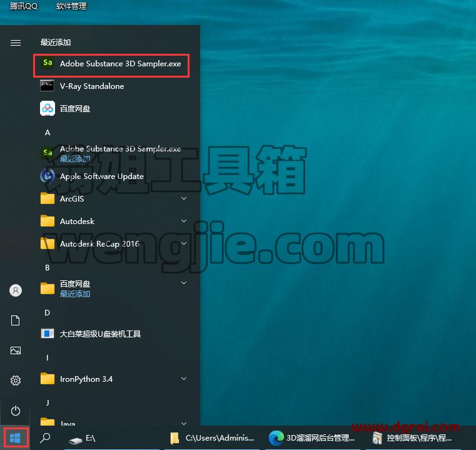Open the Settings gear in Start sidebar
Image resolution: width=476 pixels, height=450 pixels.
(x=16, y=381)
